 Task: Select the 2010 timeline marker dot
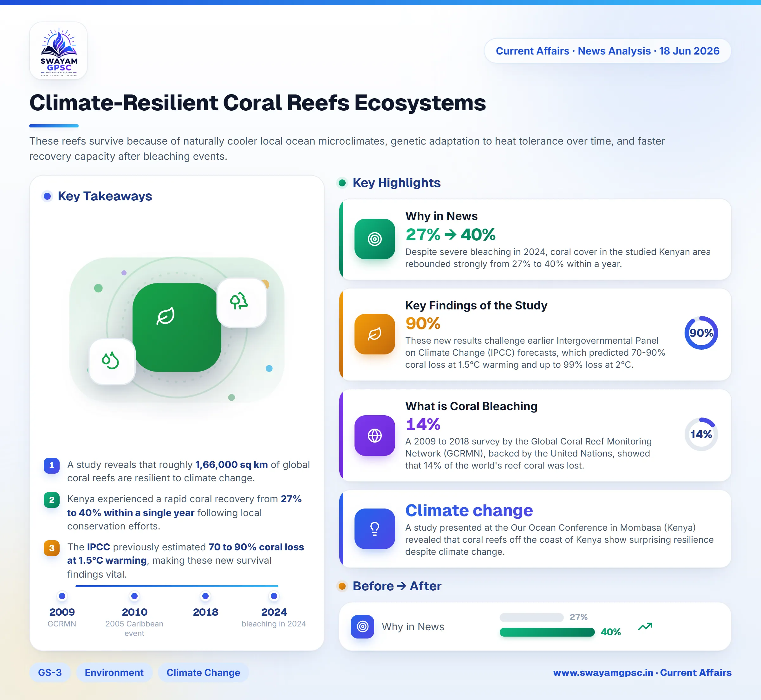click(x=134, y=597)
